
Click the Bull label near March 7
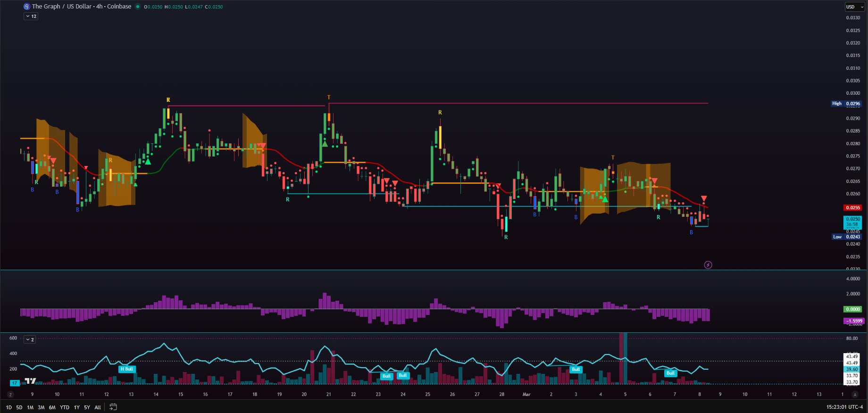670,373
